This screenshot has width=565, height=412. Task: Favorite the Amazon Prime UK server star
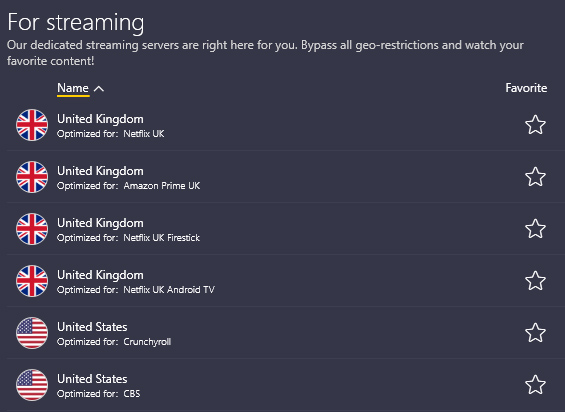point(535,177)
